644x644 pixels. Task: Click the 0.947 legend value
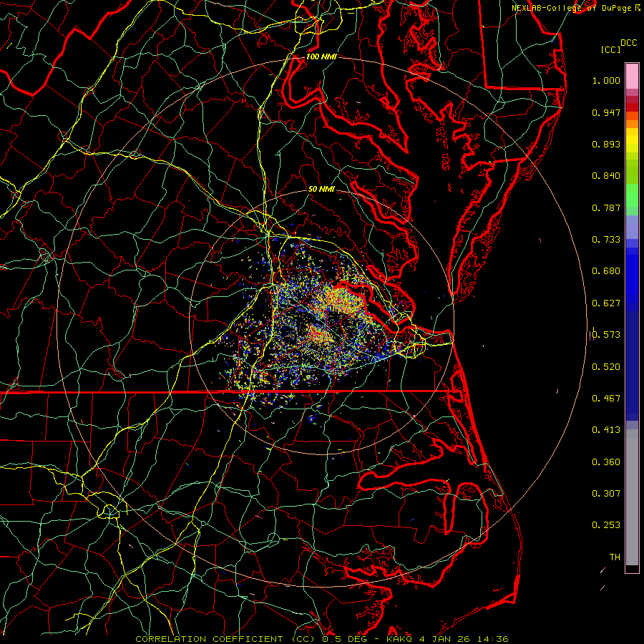click(x=606, y=112)
